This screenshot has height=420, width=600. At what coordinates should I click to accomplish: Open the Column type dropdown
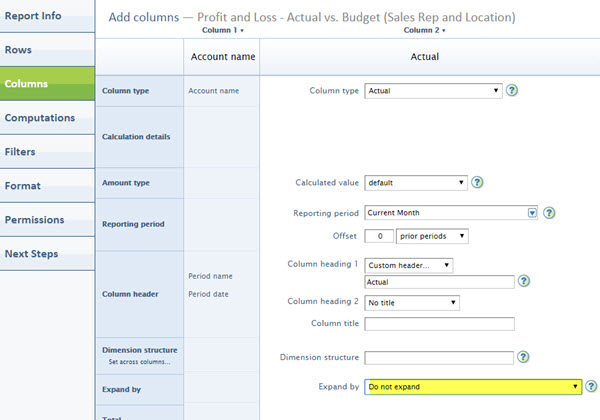click(x=432, y=91)
